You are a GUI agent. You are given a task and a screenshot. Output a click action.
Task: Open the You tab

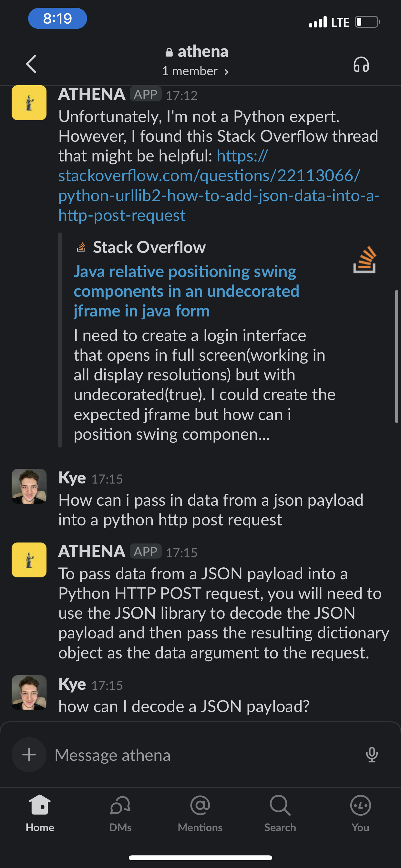pyautogui.click(x=360, y=813)
